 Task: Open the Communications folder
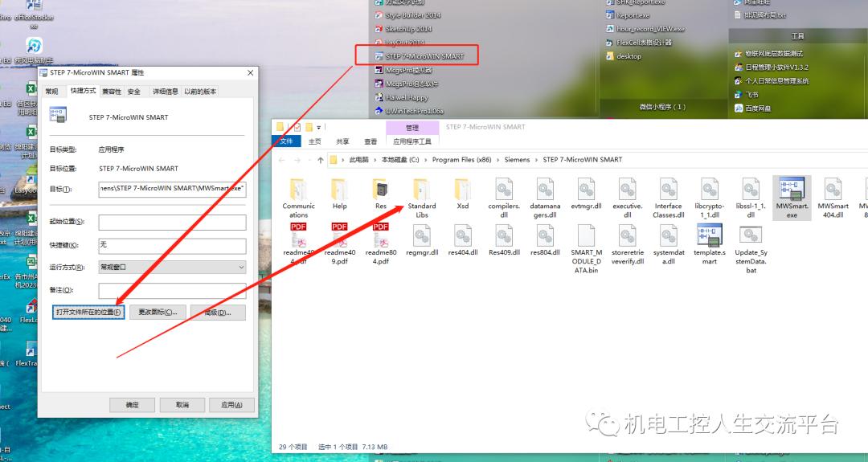coord(298,198)
